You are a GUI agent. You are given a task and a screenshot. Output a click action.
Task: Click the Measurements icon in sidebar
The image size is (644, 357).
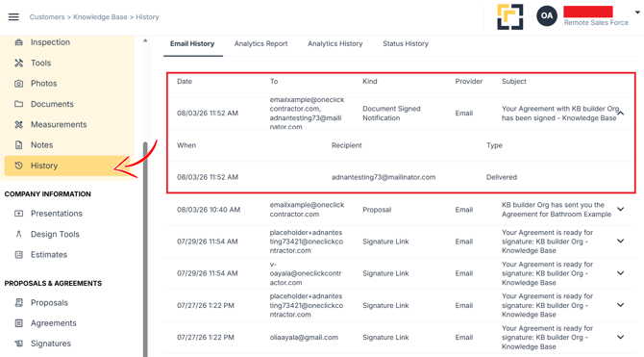click(x=19, y=125)
